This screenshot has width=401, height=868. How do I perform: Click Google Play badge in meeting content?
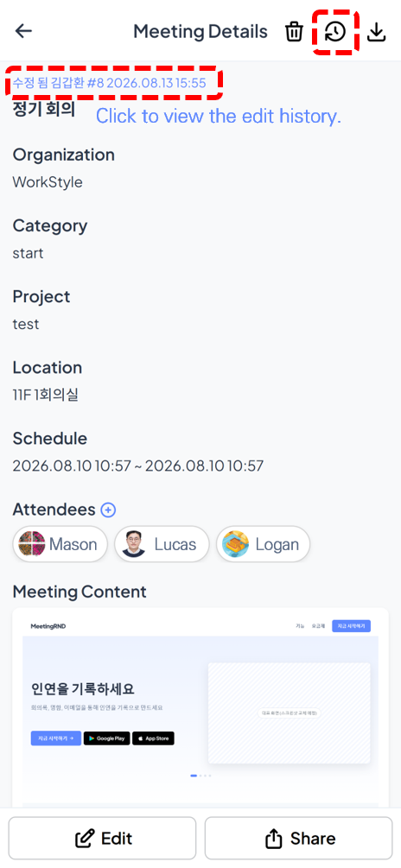click(106, 738)
